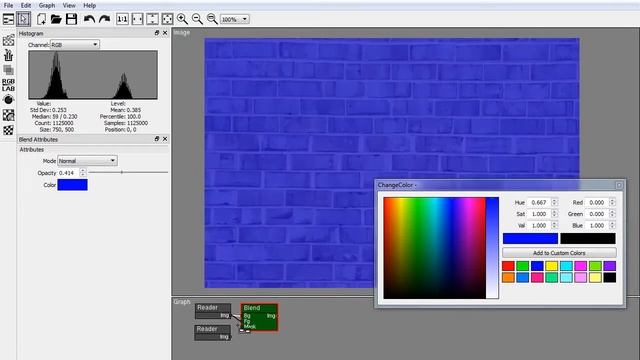Select the RGB LAB color conversion icon
This screenshot has height=360, width=640.
pos(8,85)
